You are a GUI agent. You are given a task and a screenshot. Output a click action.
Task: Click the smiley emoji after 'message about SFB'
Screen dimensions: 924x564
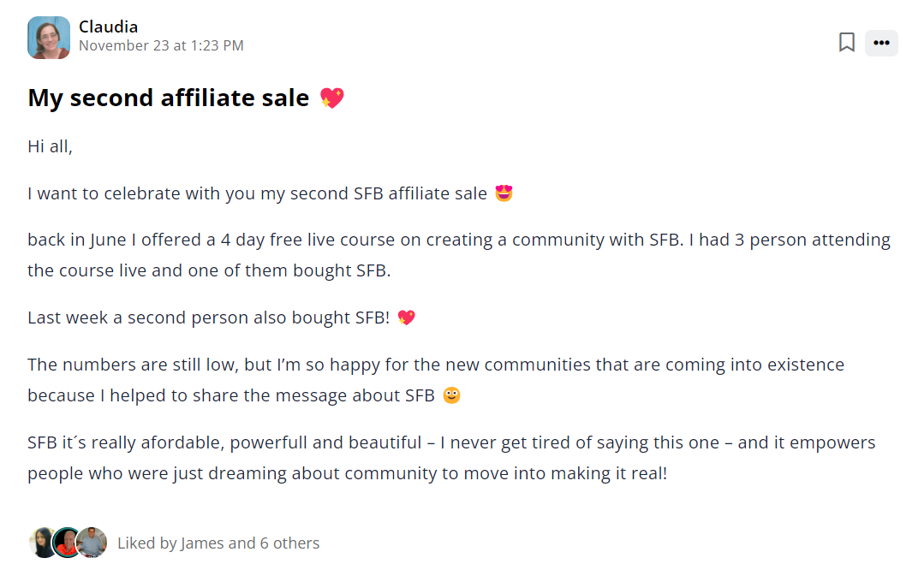tap(451, 395)
